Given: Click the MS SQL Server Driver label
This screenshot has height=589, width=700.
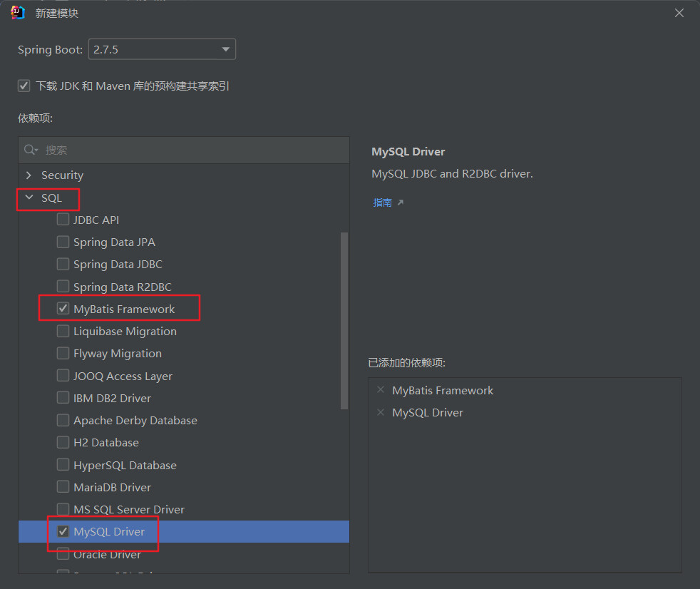Looking at the screenshot, I should click(128, 510).
